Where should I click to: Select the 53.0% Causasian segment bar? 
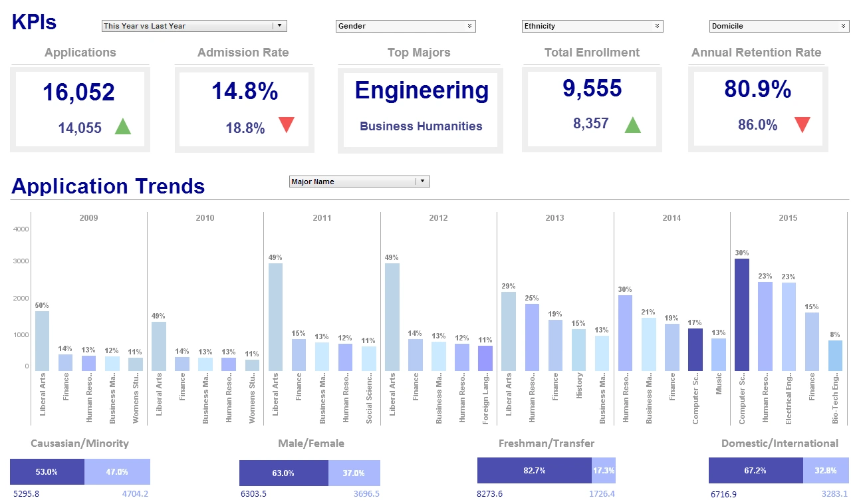point(47,471)
